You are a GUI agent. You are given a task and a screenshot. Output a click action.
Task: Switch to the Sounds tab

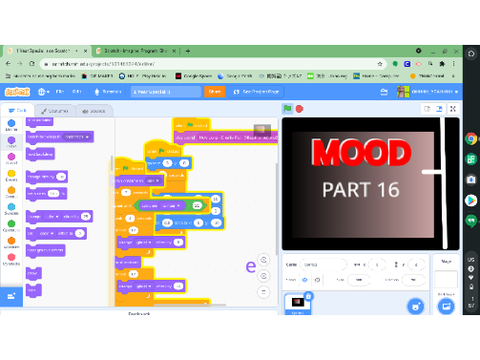[x=94, y=111]
